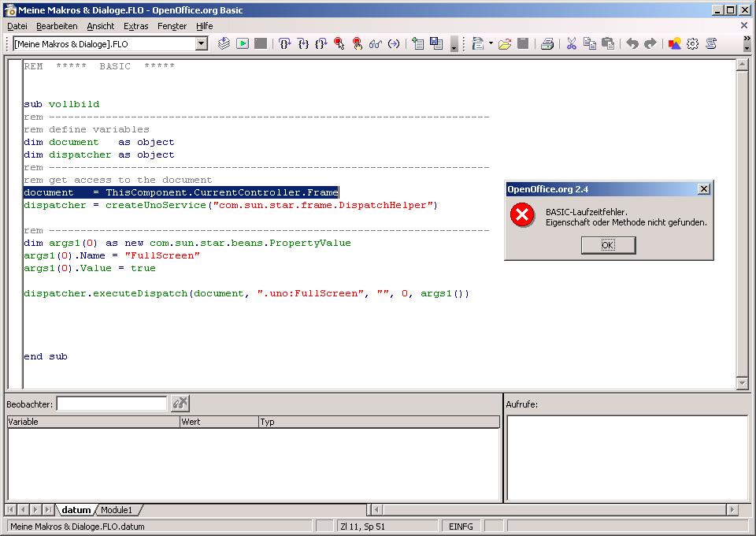The height and width of the screenshot is (536, 756).
Task: Click the Procedure Step icon
Action: 285,44
